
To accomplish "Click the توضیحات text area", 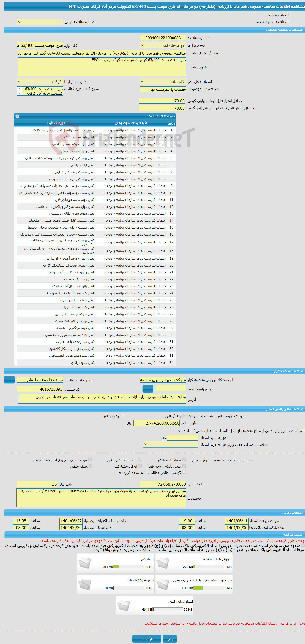I will click(101, 498).
